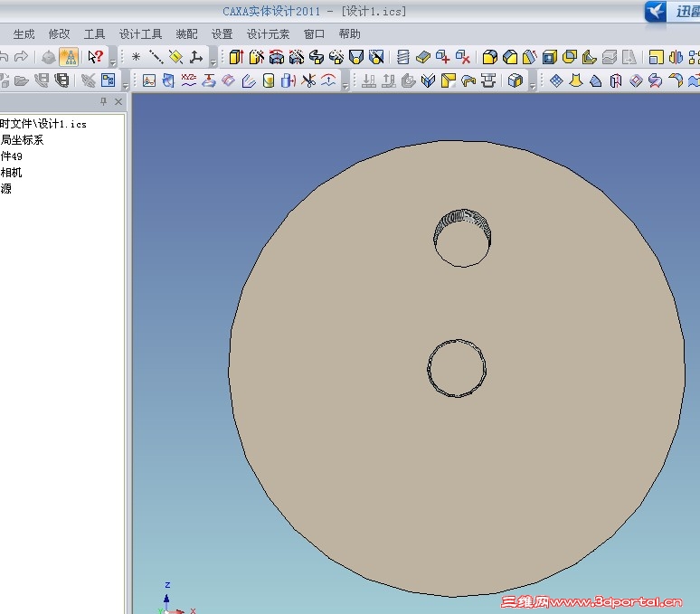The width and height of the screenshot is (700, 614).
Task: Select the 局坐标系 tree item
Action: click(x=22, y=139)
